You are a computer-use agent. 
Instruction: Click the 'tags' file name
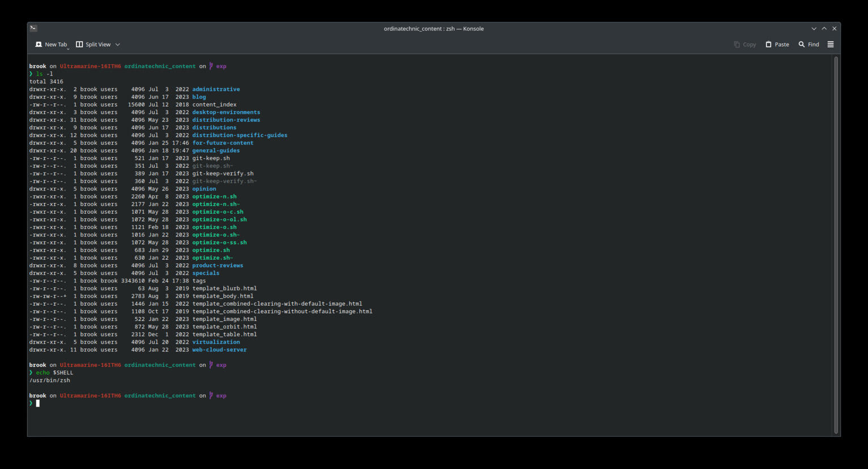199,281
